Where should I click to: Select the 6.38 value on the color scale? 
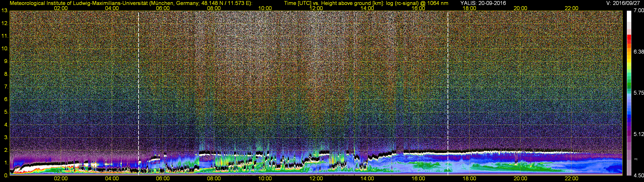coord(638,52)
